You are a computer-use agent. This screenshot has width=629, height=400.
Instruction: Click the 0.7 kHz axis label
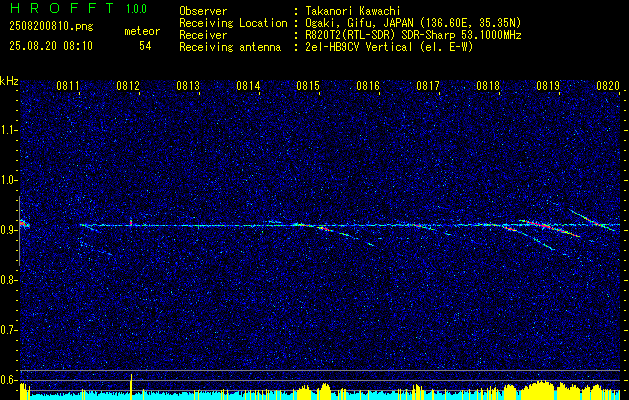coord(8,330)
